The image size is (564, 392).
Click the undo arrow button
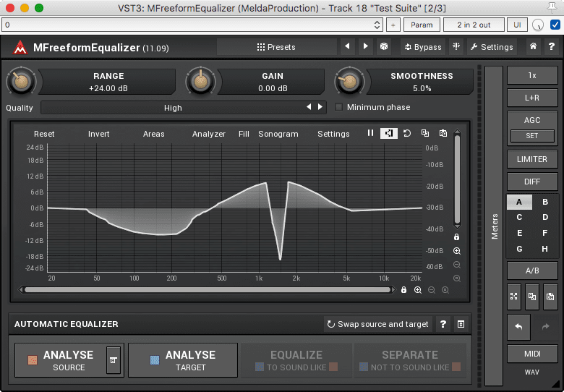click(x=518, y=326)
